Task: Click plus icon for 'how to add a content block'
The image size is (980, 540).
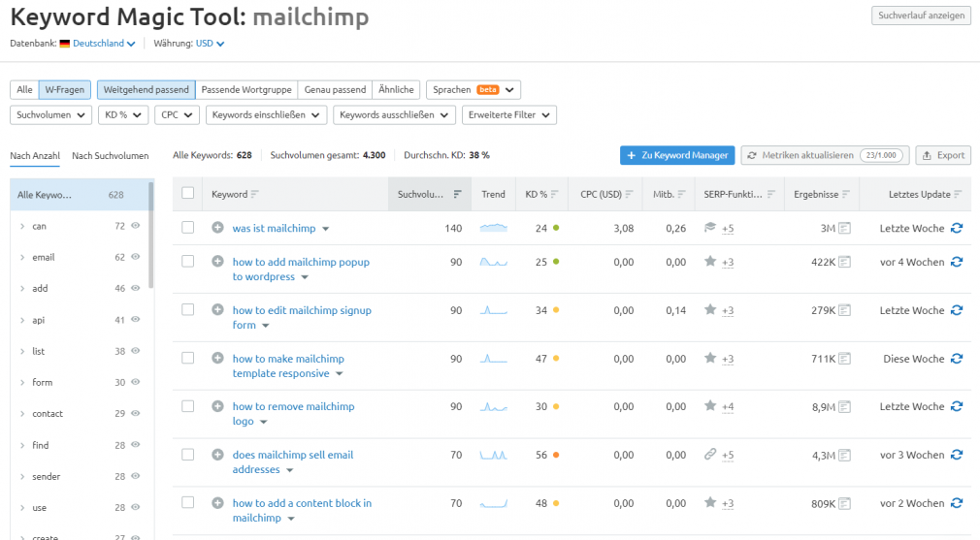Action: [x=217, y=502]
